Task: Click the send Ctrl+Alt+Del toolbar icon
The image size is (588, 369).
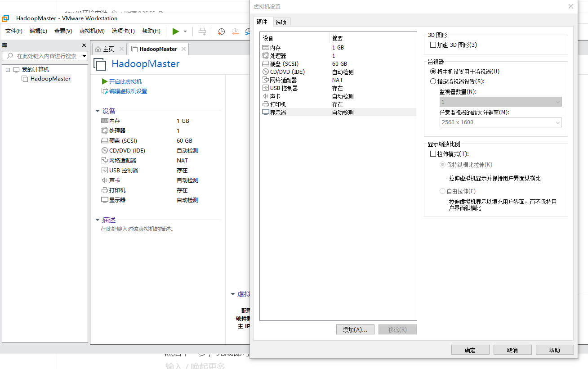Action: click(202, 31)
